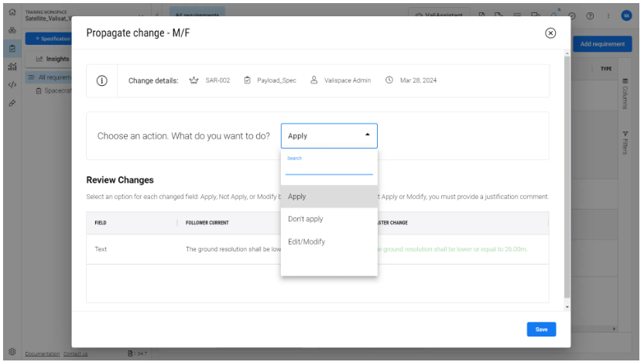
Task: Click the TYPE column header in background table
Action: click(606, 69)
